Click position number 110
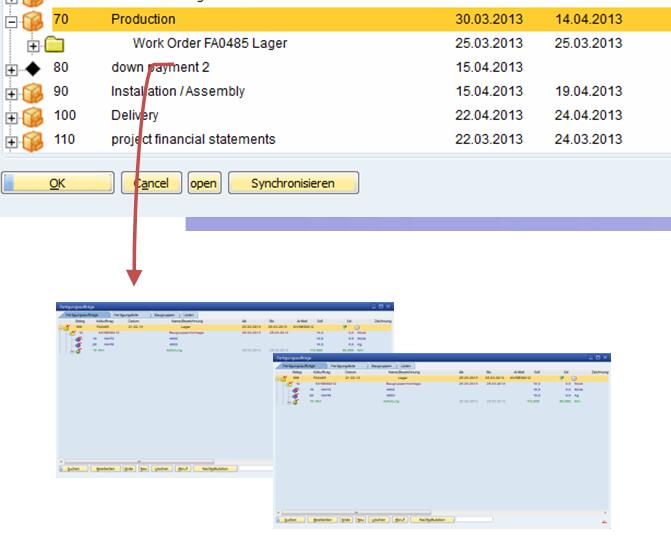The image size is (671, 536). (x=64, y=139)
